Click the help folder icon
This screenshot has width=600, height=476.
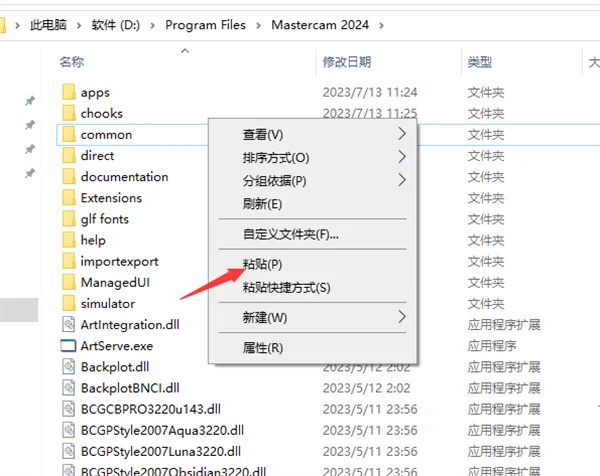coord(69,240)
